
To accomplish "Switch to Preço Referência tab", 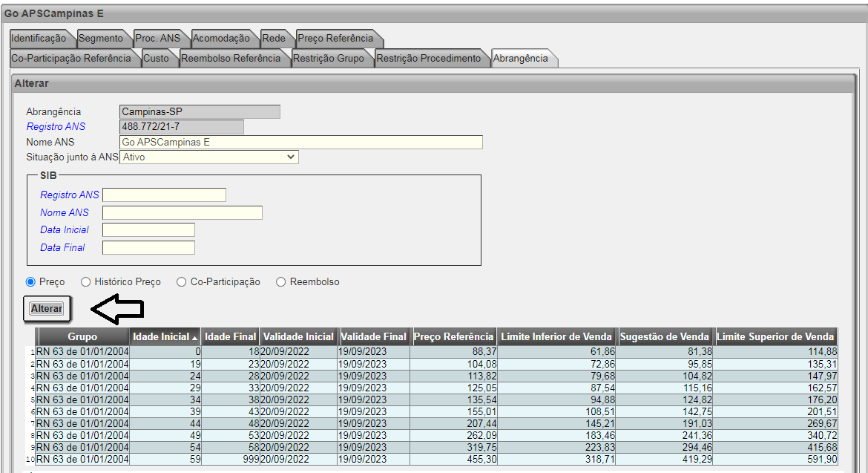I will [x=335, y=38].
